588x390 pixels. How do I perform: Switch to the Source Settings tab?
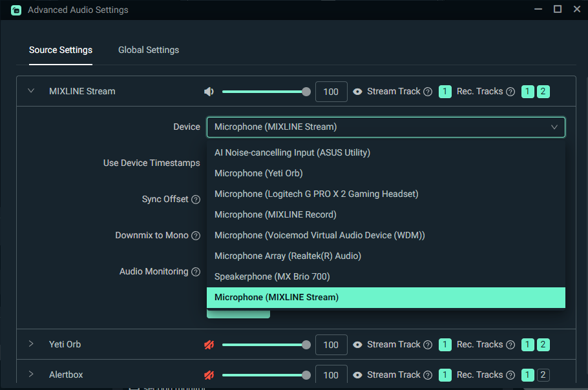click(x=61, y=50)
